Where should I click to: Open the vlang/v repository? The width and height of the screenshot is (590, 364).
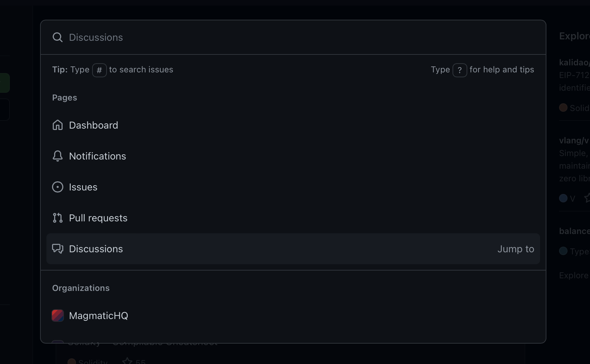pyautogui.click(x=573, y=140)
